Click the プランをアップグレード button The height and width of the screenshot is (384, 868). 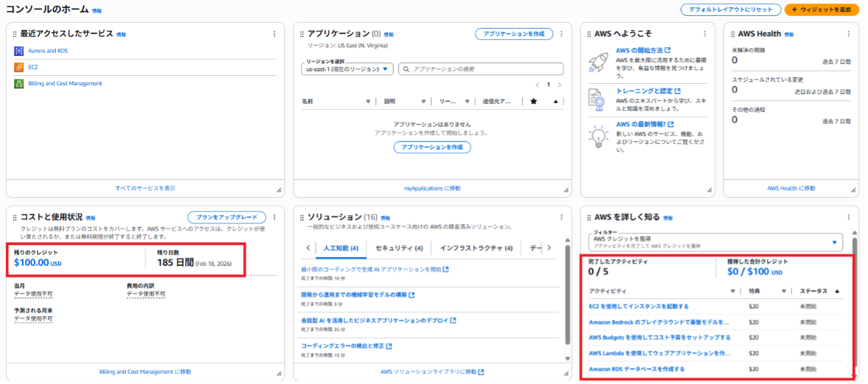pyautogui.click(x=226, y=217)
